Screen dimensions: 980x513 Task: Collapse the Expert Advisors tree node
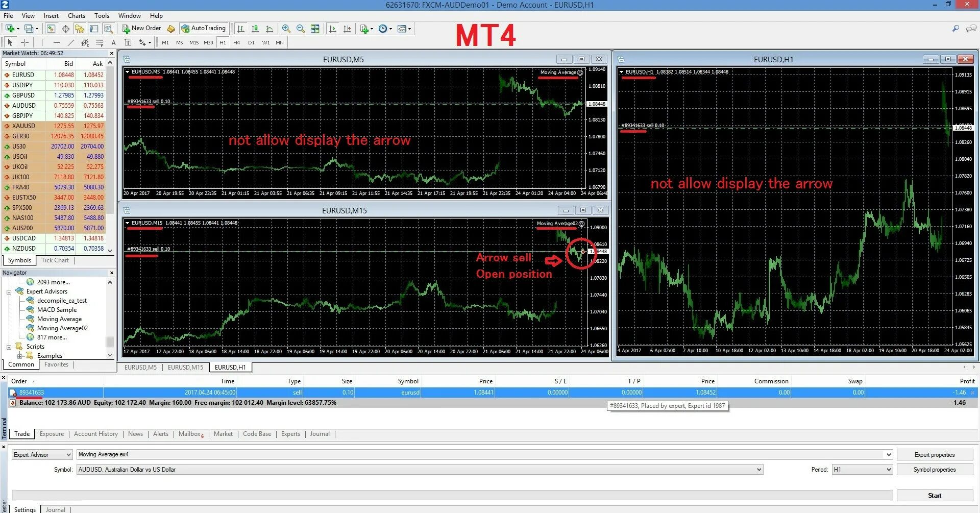[9, 292]
